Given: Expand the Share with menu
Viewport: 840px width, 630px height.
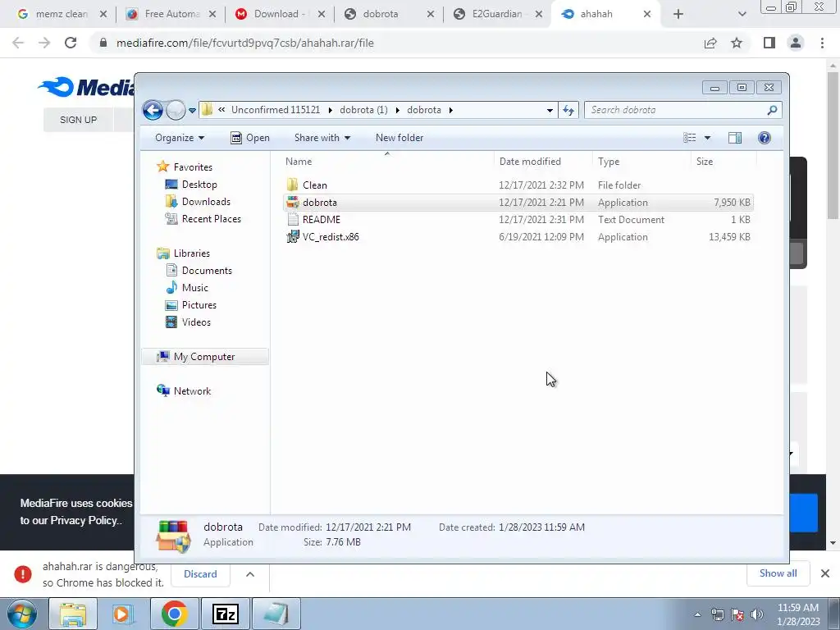Looking at the screenshot, I should click(322, 138).
